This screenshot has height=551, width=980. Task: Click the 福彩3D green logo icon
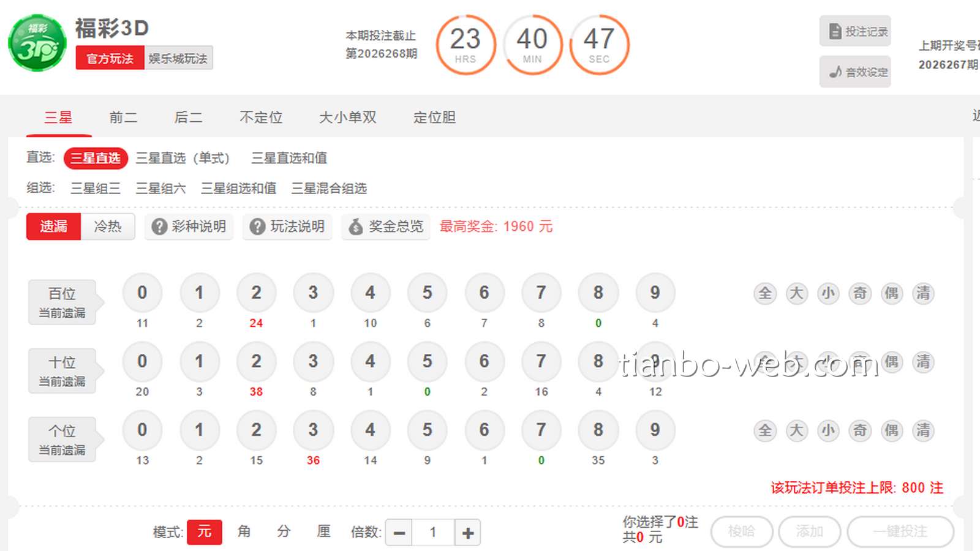pyautogui.click(x=37, y=43)
